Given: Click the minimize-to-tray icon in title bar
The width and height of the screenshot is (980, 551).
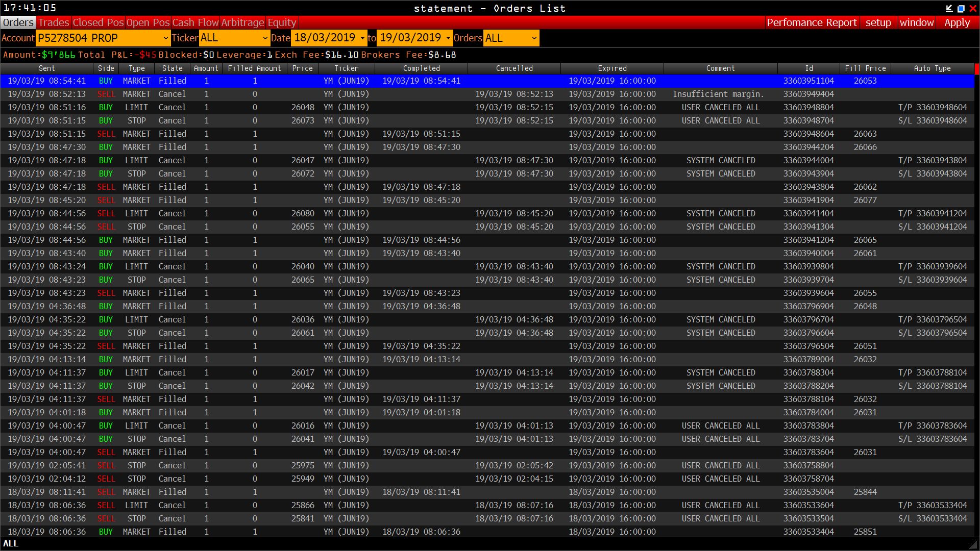Looking at the screenshot, I should tap(949, 8).
